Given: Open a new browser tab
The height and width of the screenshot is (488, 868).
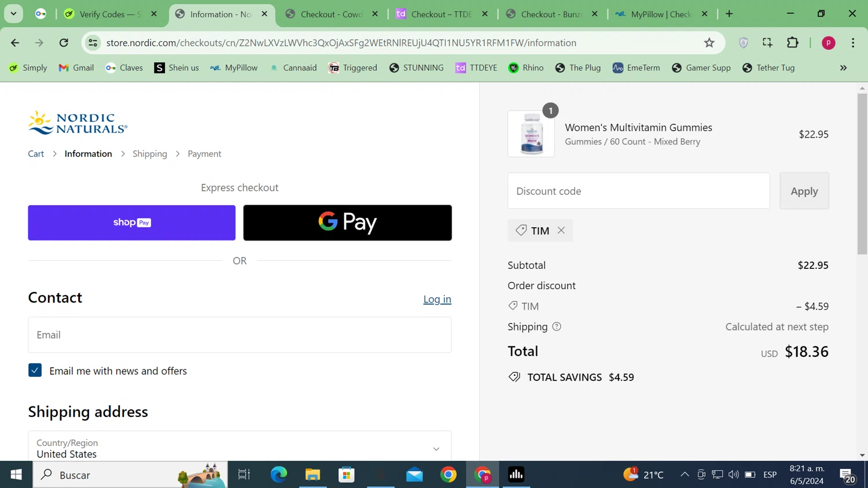Looking at the screenshot, I should pos(729,14).
